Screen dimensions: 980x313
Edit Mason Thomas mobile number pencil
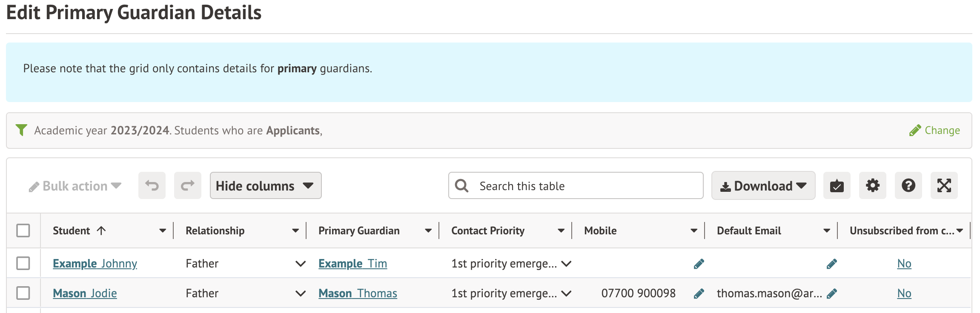point(699,293)
